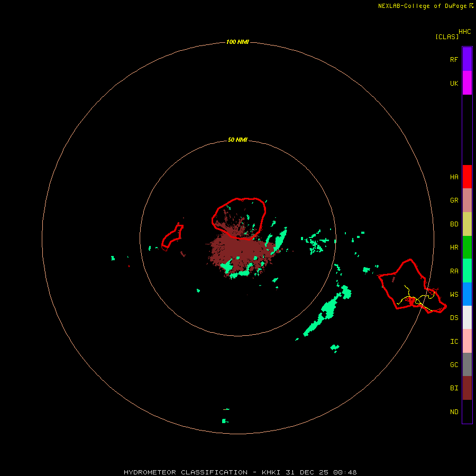The image size is (476, 476).
Task: Click the HR dark green legend swatch
Action: [x=467, y=248]
